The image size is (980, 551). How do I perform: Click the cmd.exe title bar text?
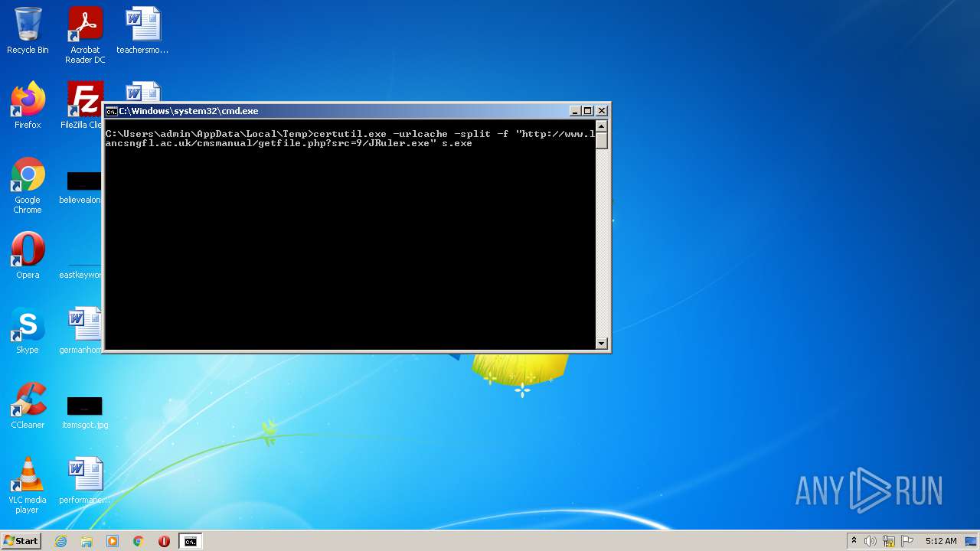click(x=188, y=111)
